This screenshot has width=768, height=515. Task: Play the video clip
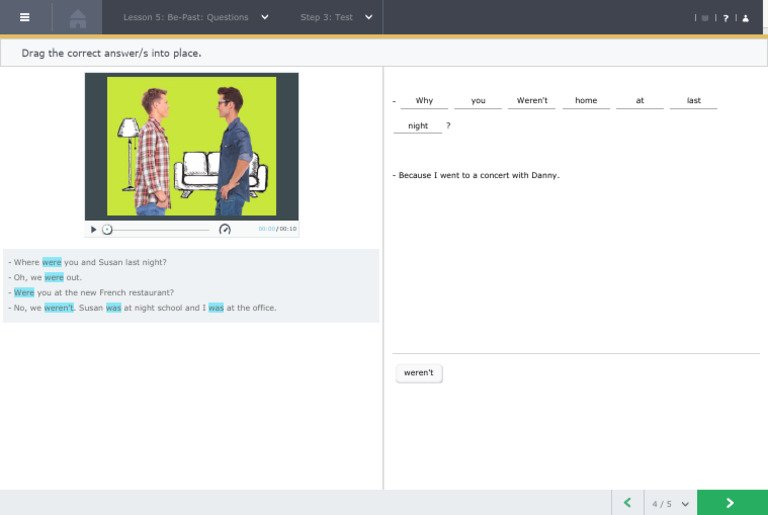(94, 229)
